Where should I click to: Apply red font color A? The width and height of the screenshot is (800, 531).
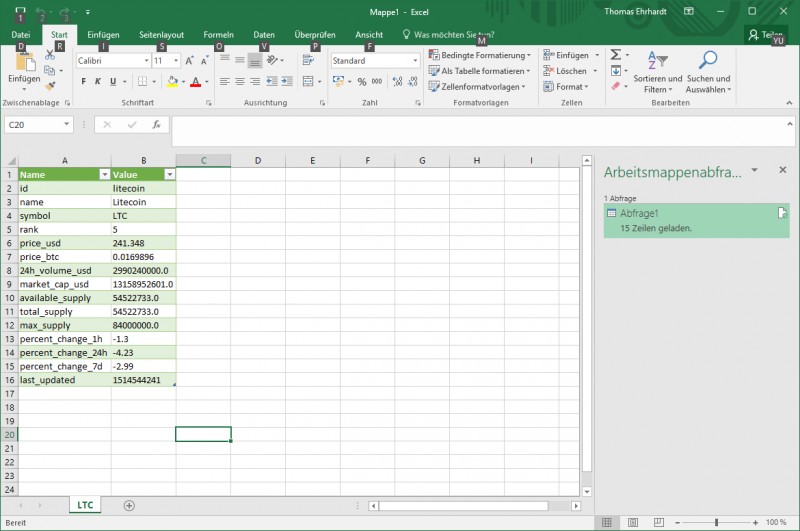[195, 82]
